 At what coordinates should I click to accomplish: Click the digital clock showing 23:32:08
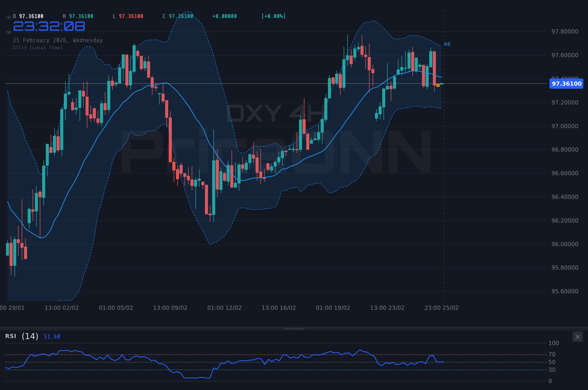pyautogui.click(x=49, y=26)
